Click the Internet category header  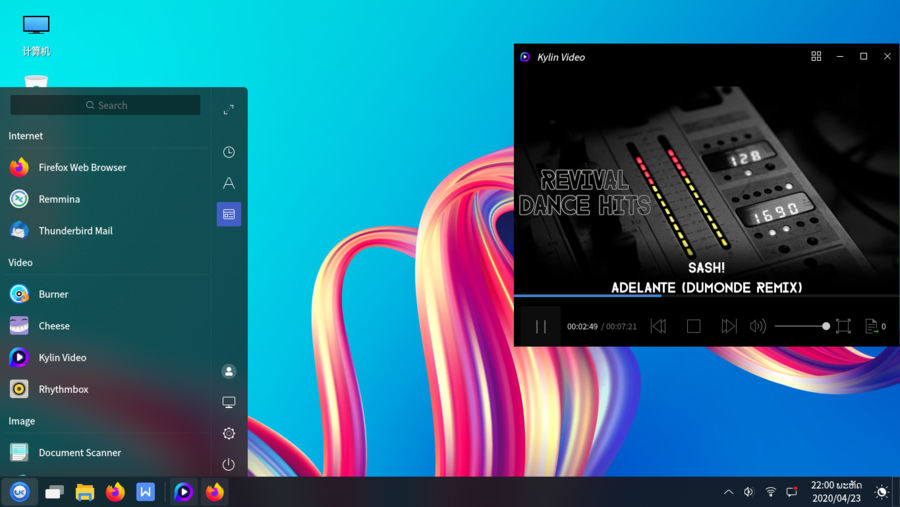(26, 136)
